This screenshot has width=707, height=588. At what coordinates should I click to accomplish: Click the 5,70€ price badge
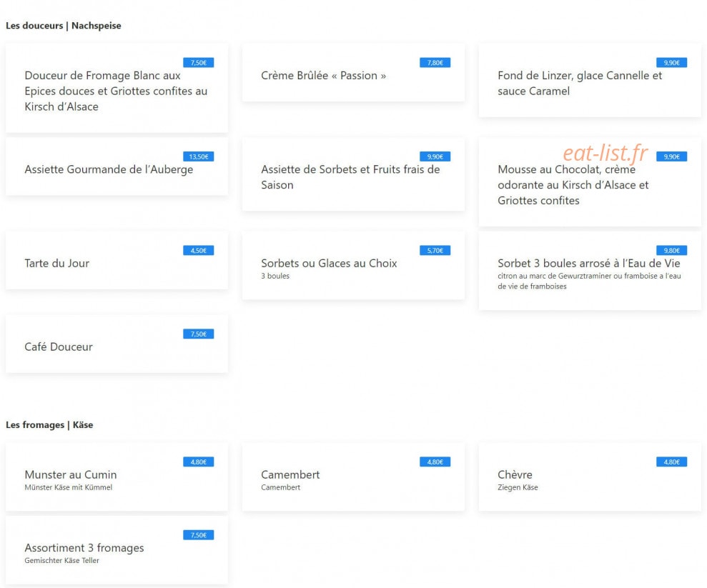point(435,251)
